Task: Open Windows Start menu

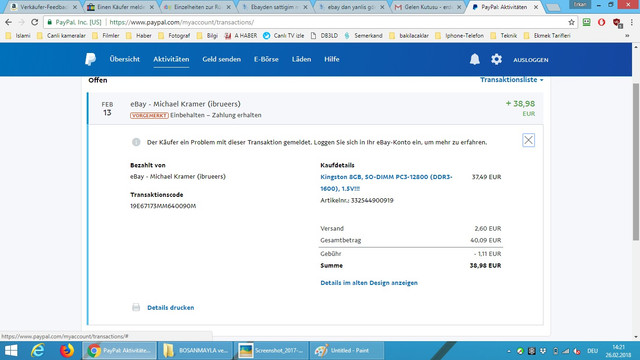Action: point(11,351)
